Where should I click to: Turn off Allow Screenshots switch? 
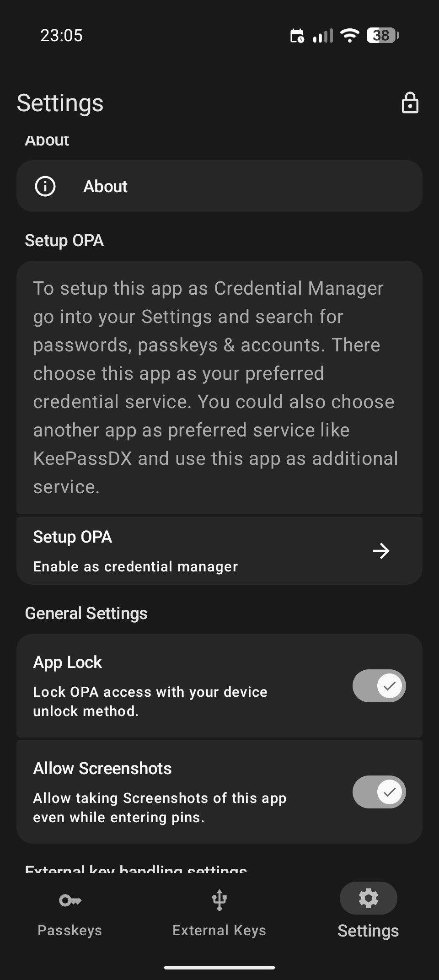pos(379,792)
